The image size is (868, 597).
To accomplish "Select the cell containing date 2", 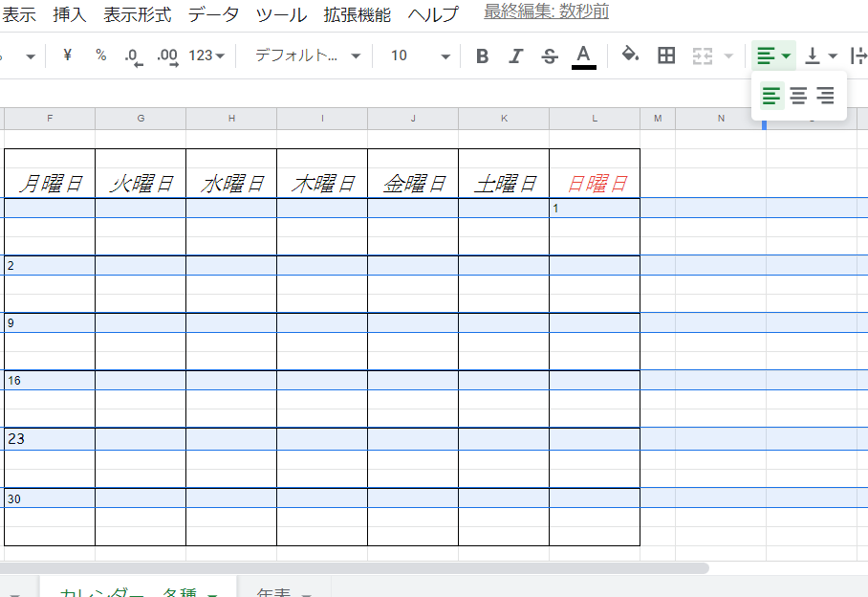I will pos(50,265).
